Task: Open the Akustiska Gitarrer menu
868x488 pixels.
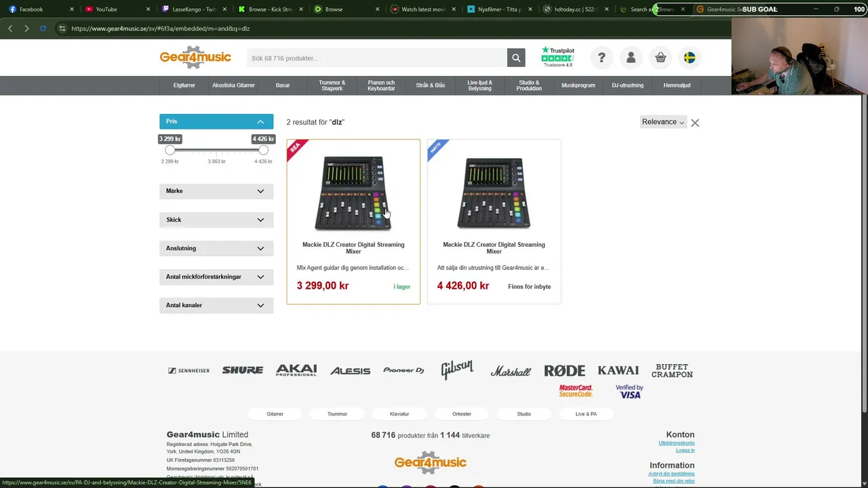Action: (x=233, y=85)
